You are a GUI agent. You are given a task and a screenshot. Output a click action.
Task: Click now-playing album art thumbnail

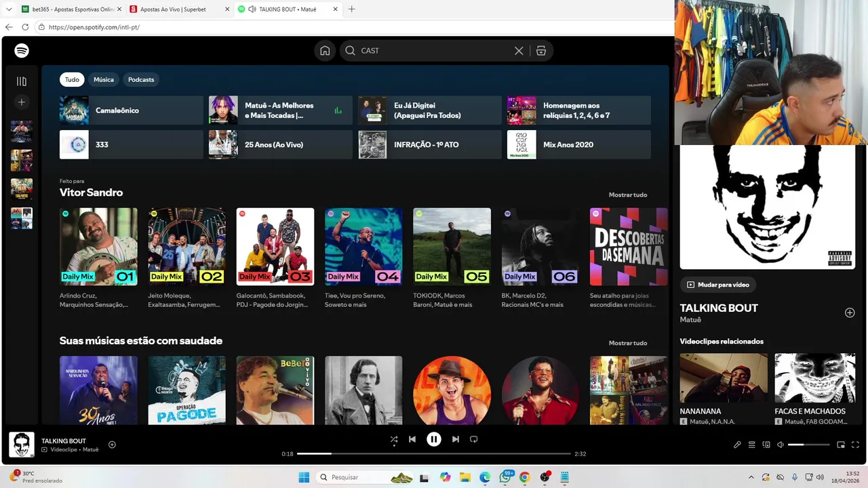22,445
